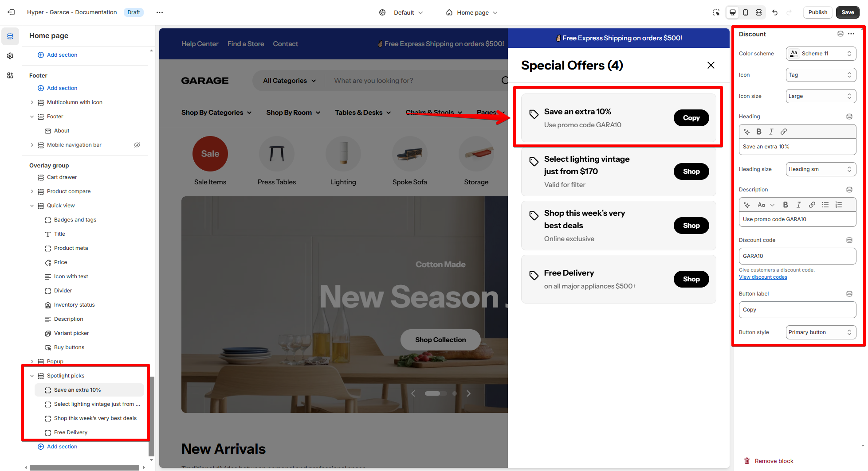Viewport: 868px width, 471px height.
Task: Open Theme settings gear icon
Action: pyautogui.click(x=10, y=56)
